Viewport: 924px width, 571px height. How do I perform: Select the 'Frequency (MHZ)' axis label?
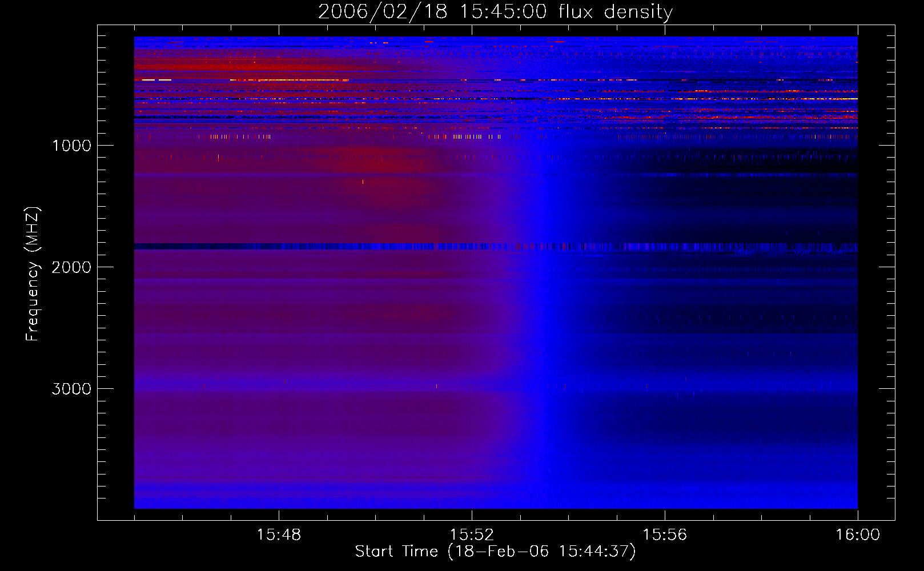33,274
